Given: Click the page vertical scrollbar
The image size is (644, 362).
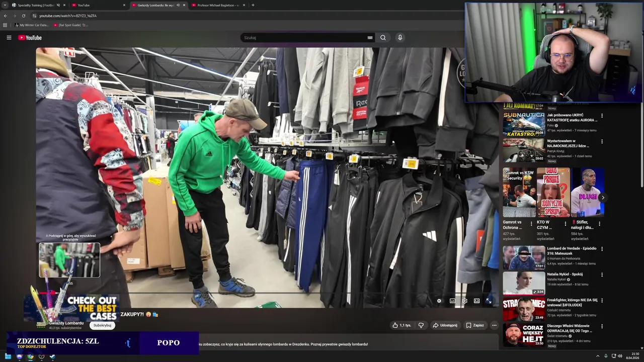Looking at the screenshot, I should point(641,146).
